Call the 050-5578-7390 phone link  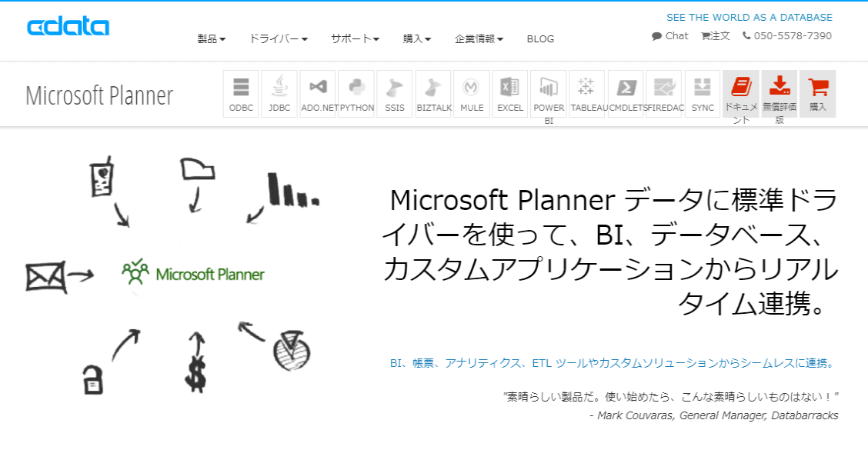tap(786, 36)
